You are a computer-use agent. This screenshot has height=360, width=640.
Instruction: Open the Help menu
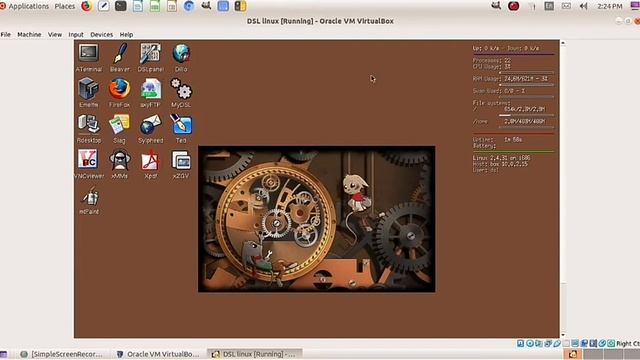tap(126, 34)
